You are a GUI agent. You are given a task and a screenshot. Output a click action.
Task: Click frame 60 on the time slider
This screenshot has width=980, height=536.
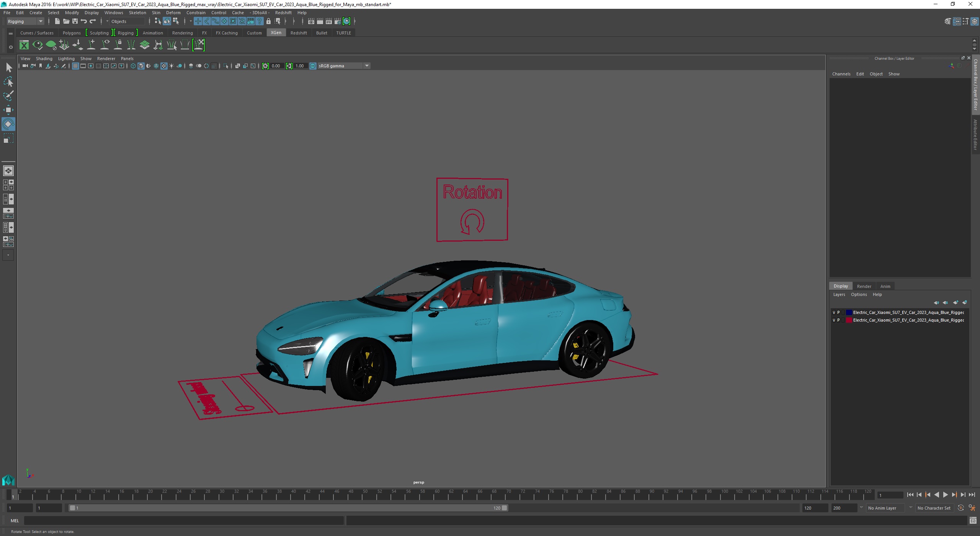pos(437,495)
